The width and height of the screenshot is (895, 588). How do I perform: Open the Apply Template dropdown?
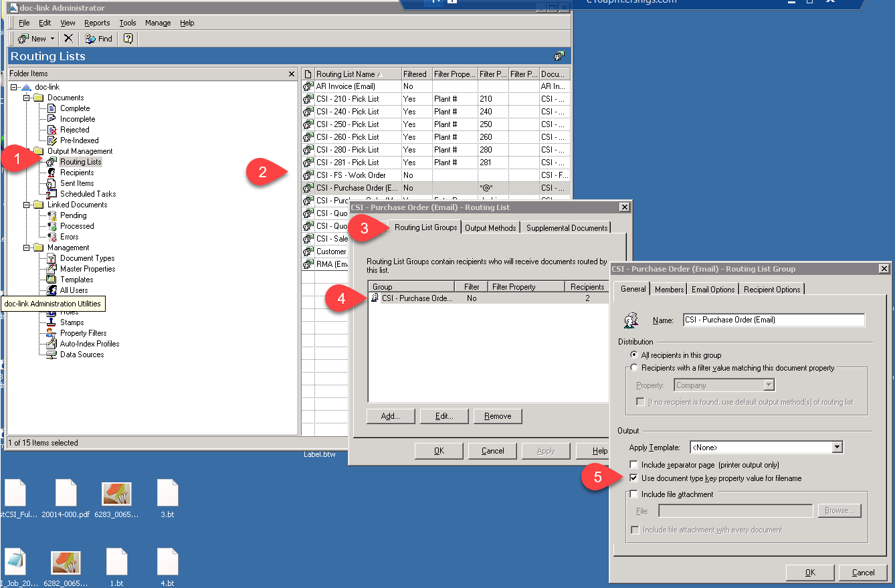click(837, 448)
